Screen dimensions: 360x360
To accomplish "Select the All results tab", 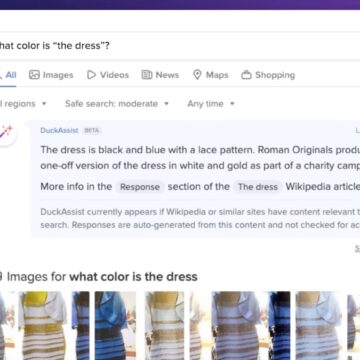I will (x=8, y=75).
